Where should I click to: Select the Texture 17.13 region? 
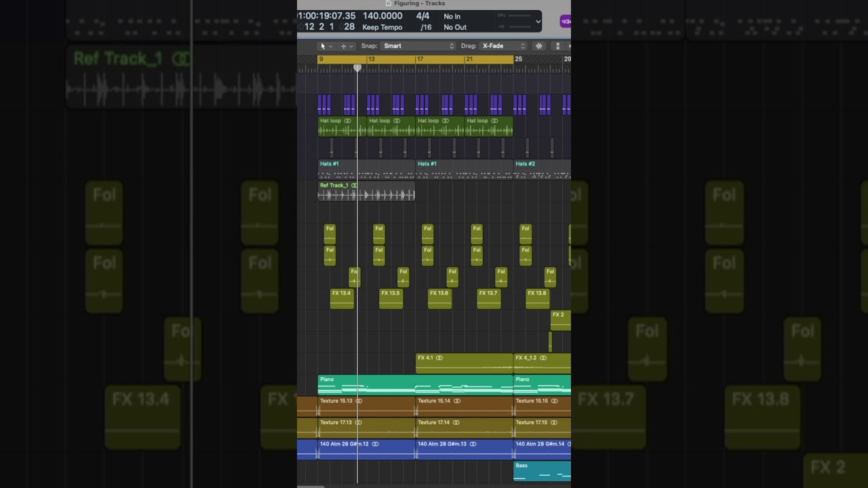click(366, 428)
